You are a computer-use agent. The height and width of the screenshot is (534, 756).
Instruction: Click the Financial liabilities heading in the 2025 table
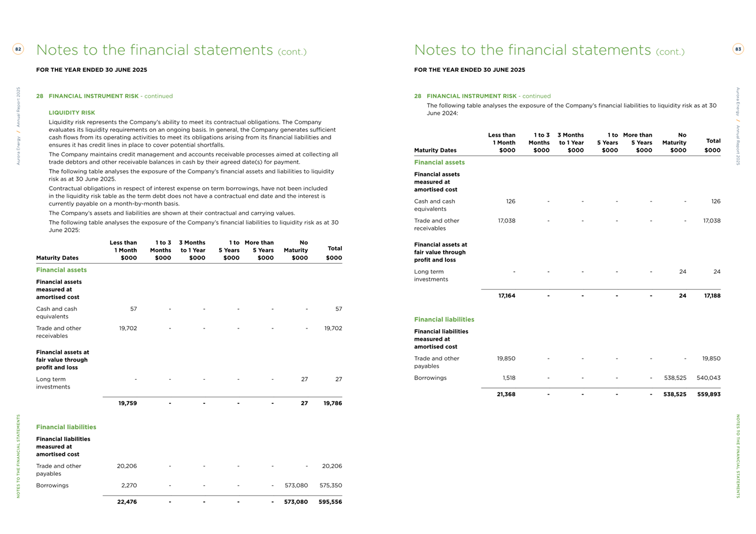(x=66, y=427)
